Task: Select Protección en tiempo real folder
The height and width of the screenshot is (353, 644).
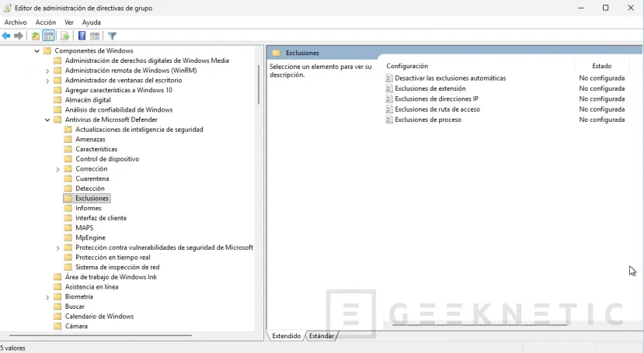Action: tap(113, 258)
